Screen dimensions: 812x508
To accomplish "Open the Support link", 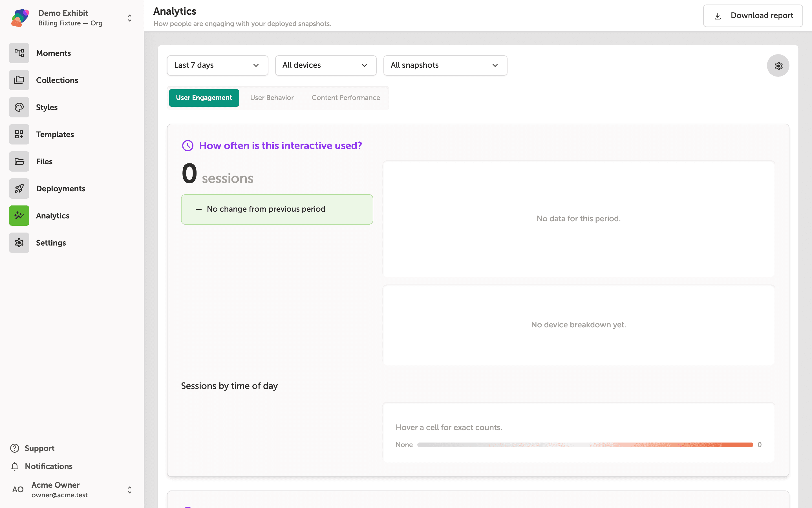I will coord(39,448).
